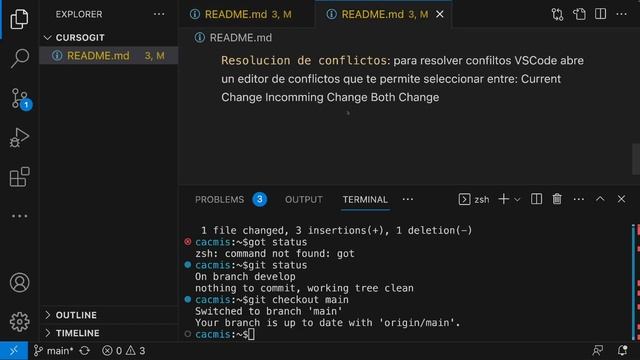This screenshot has height=360, width=640.
Task: Click the remote window indicator in status bar
Action: [x=14, y=351]
